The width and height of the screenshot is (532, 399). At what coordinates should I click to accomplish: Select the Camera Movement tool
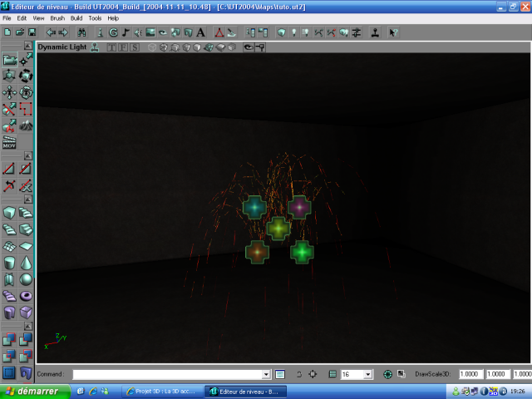click(x=9, y=60)
